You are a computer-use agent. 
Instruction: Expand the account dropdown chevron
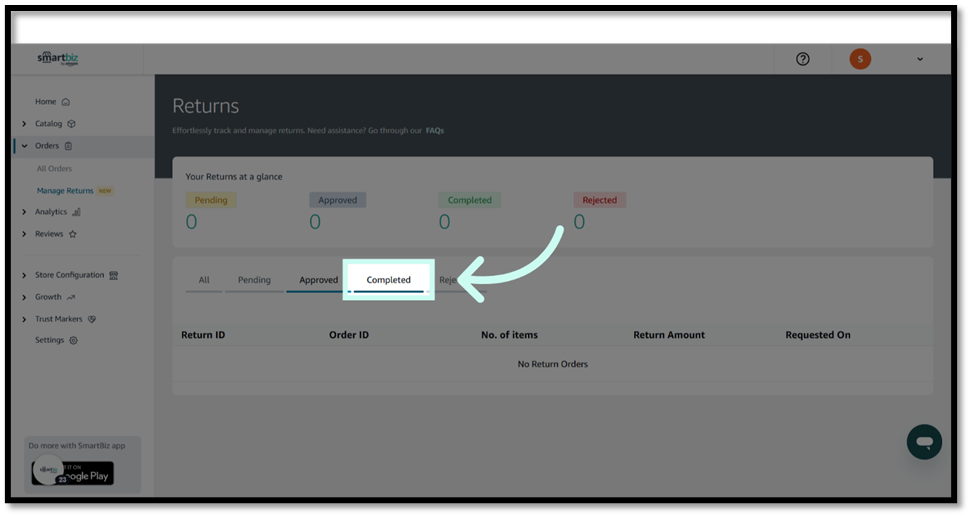tap(920, 59)
